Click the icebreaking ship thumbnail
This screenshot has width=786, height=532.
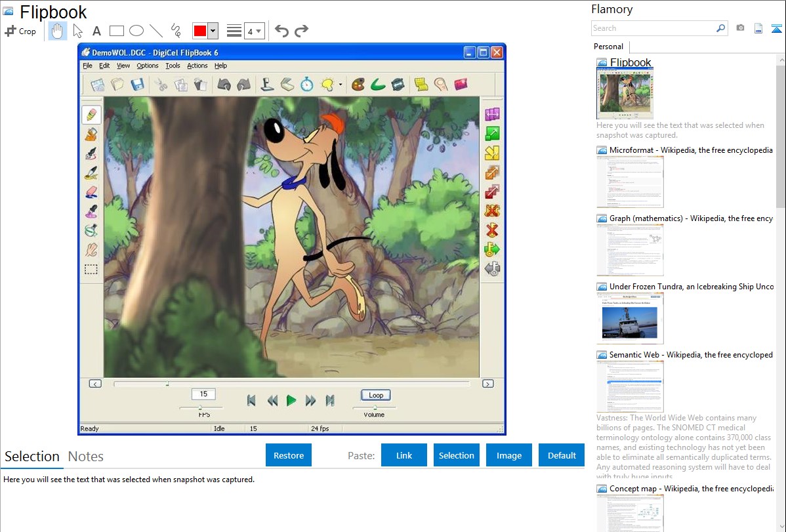[630, 318]
